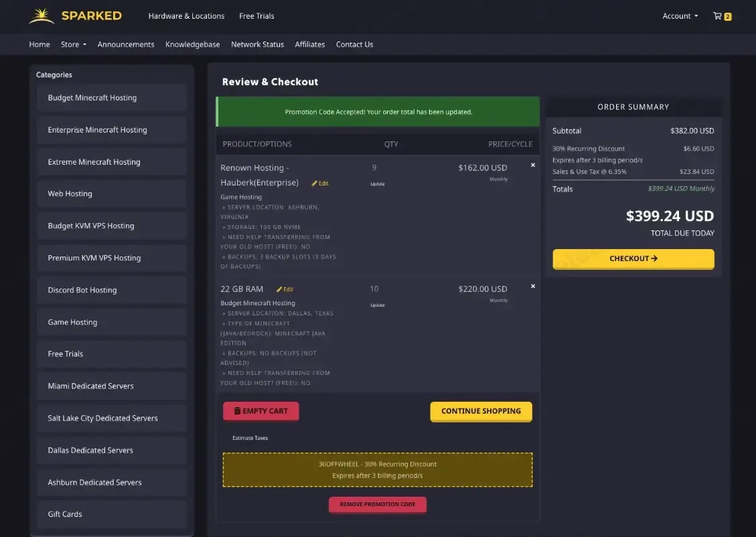Click Remove Promotion Code button
The width and height of the screenshot is (756, 537).
coord(378,504)
